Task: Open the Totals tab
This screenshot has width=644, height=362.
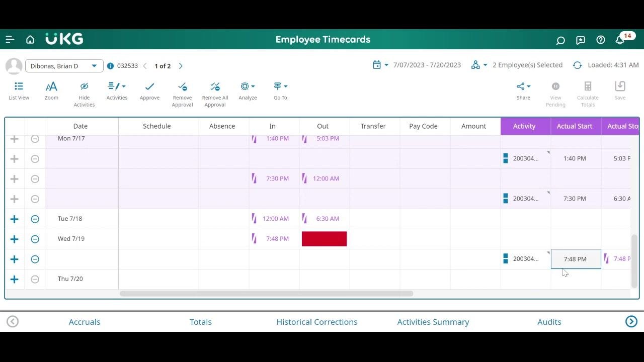Action: (201, 322)
